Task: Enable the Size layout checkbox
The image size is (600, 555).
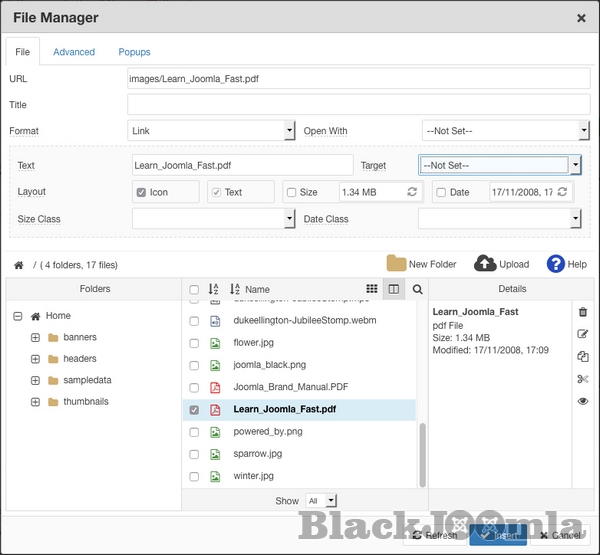Action: 291,193
